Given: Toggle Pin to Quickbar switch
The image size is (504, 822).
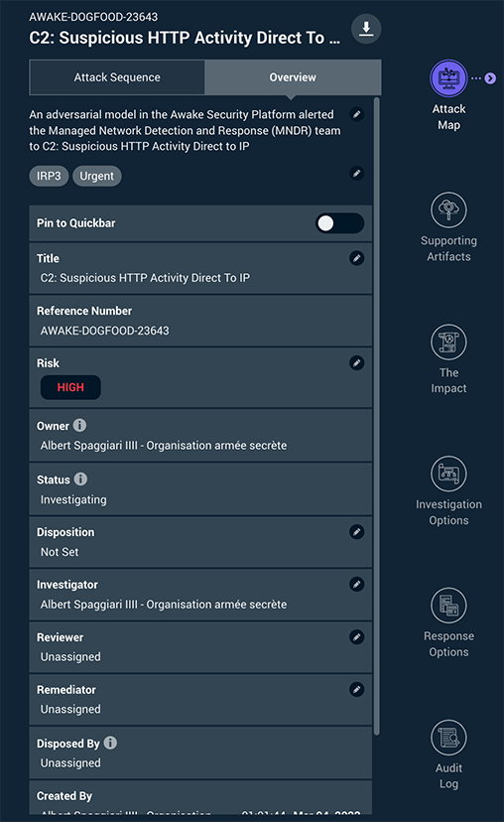Looking at the screenshot, I should [x=339, y=223].
